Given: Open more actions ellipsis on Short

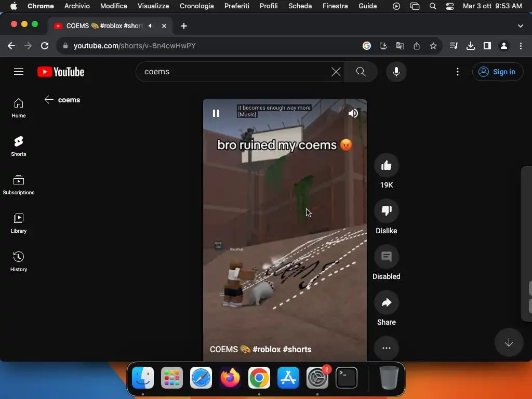Looking at the screenshot, I should click(386, 348).
